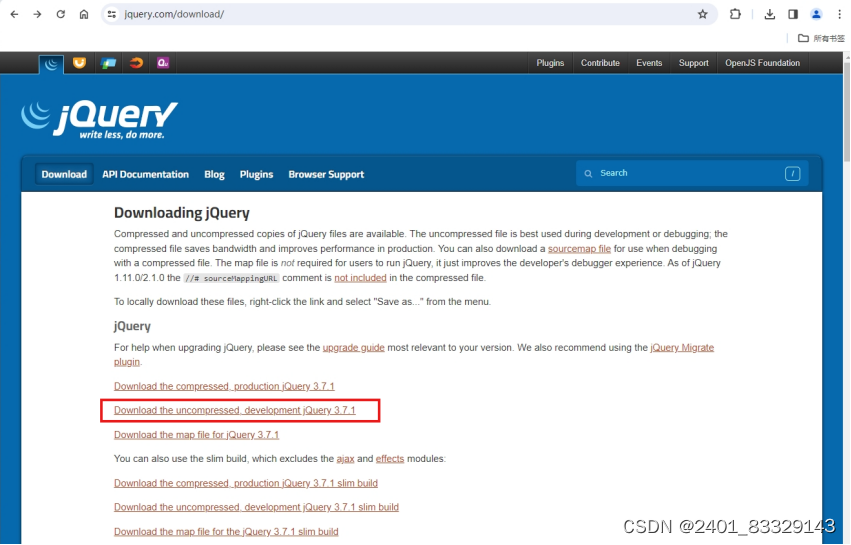Reload the page with the refresh icon
851x545 pixels.
[61, 14]
